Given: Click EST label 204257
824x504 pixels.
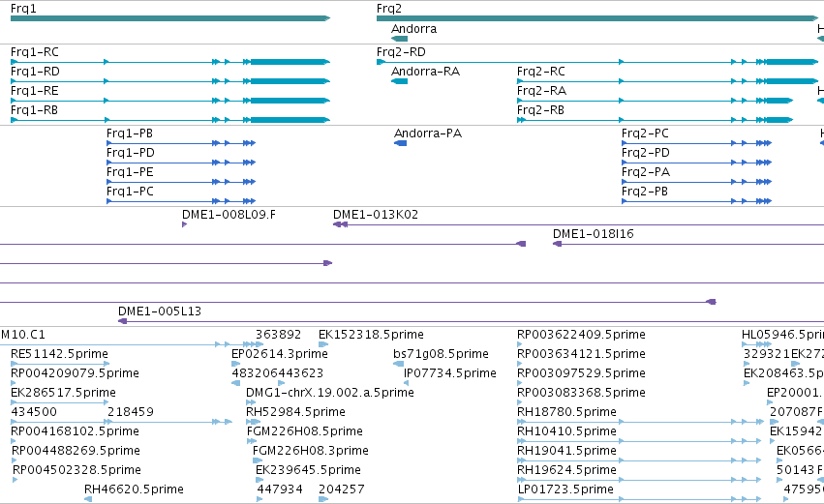Looking at the screenshot, I should click(342, 489).
